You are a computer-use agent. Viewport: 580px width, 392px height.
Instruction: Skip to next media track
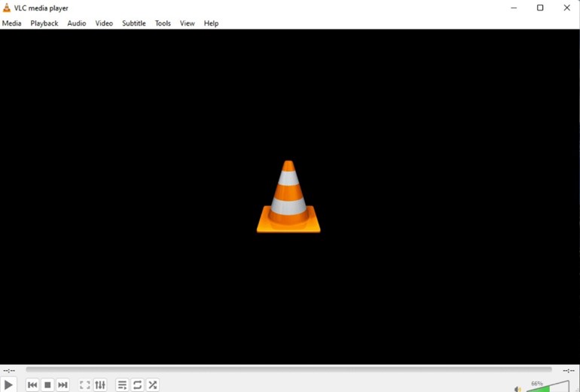63,385
